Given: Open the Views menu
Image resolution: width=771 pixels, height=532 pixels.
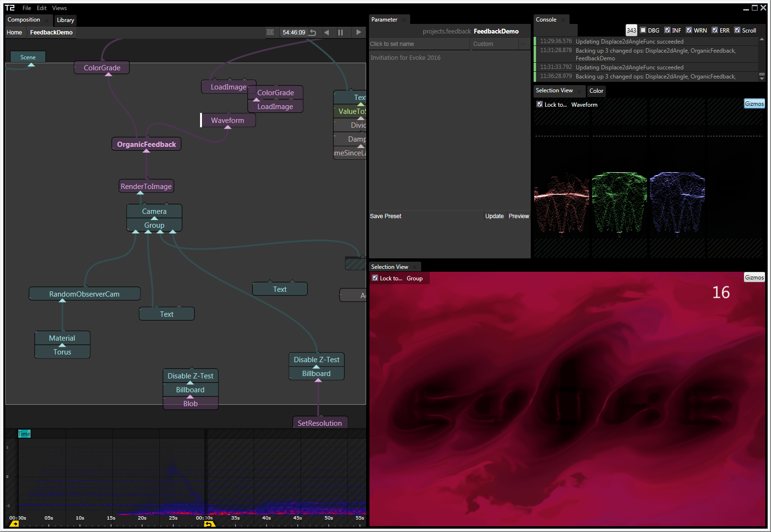Looking at the screenshot, I should click(59, 8).
